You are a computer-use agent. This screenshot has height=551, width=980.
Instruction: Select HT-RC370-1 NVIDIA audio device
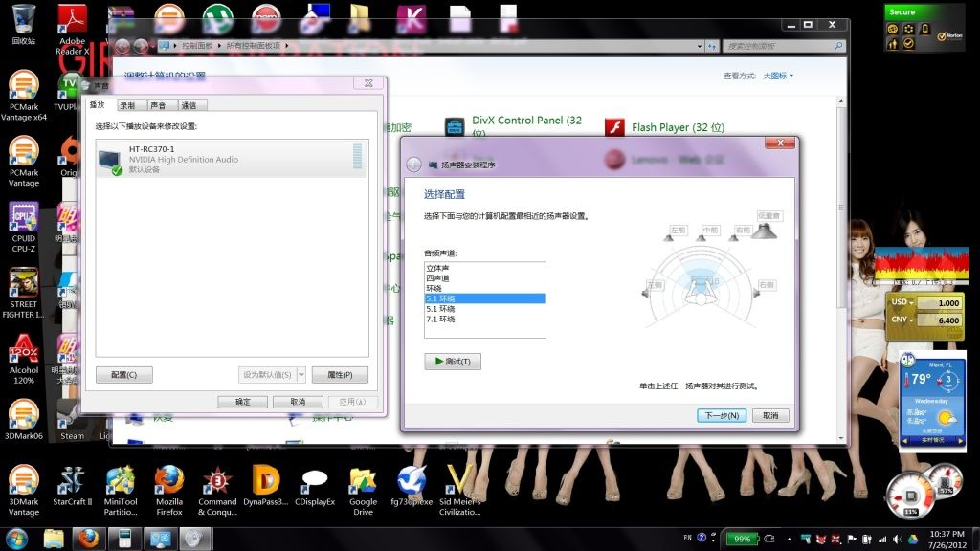[232, 159]
